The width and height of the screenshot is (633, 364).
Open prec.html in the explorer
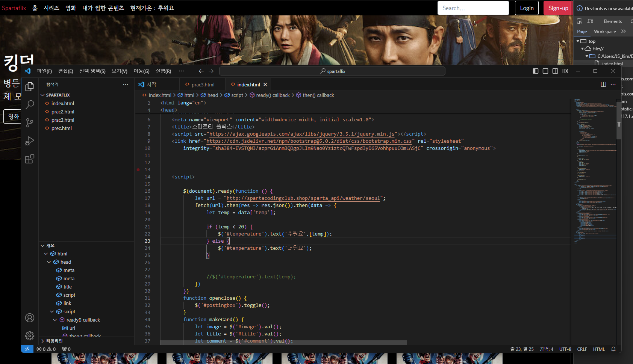62,128
